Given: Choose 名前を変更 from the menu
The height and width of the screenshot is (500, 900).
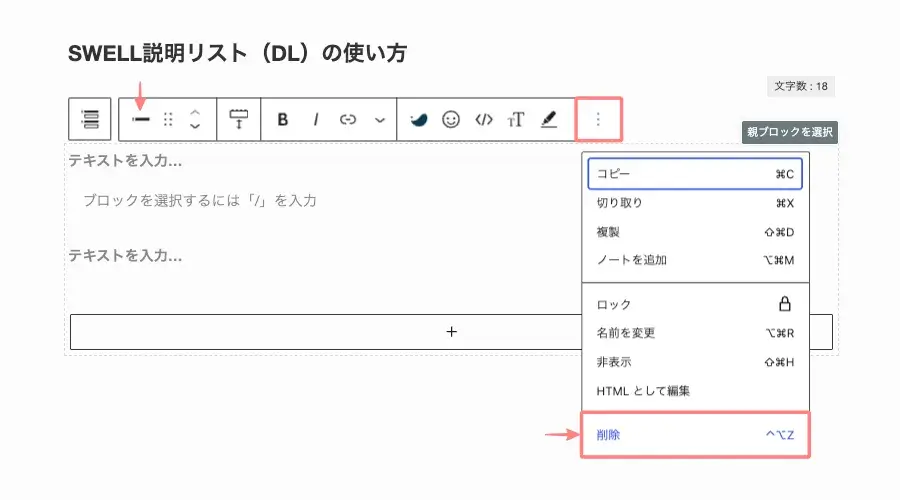Looking at the screenshot, I should [695, 333].
